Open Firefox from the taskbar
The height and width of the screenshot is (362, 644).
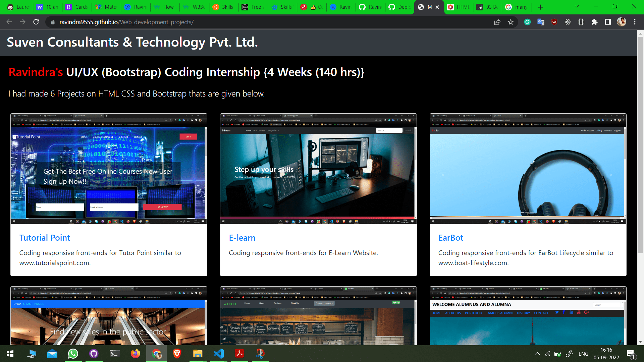[x=136, y=354]
